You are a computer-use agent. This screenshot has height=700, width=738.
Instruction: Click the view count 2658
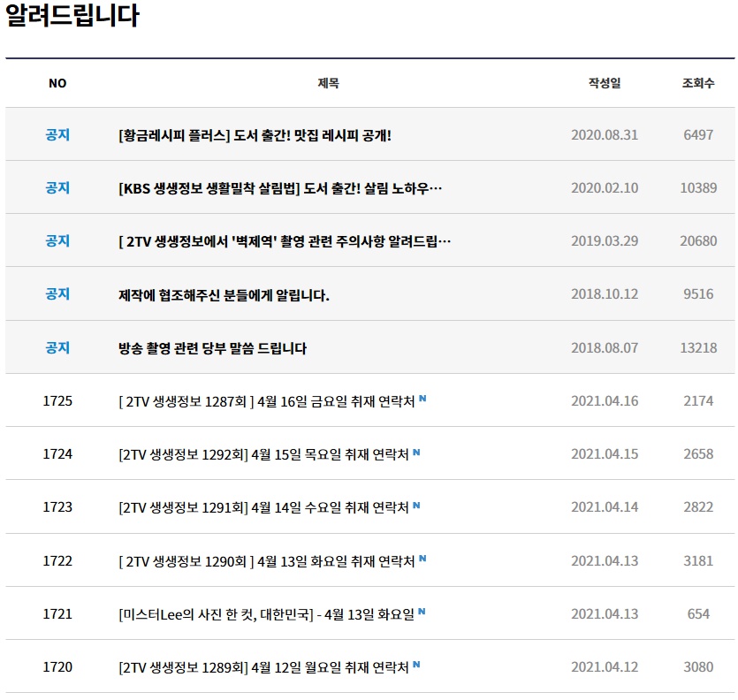click(x=698, y=455)
